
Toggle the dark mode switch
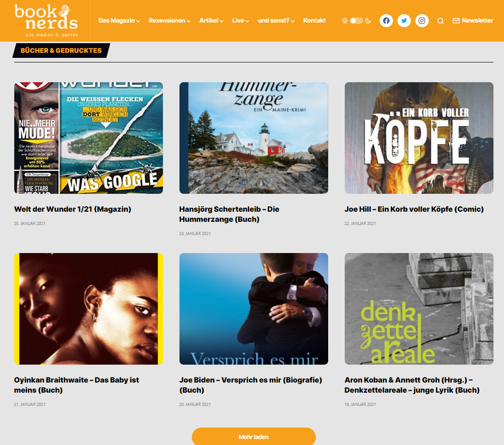click(356, 21)
